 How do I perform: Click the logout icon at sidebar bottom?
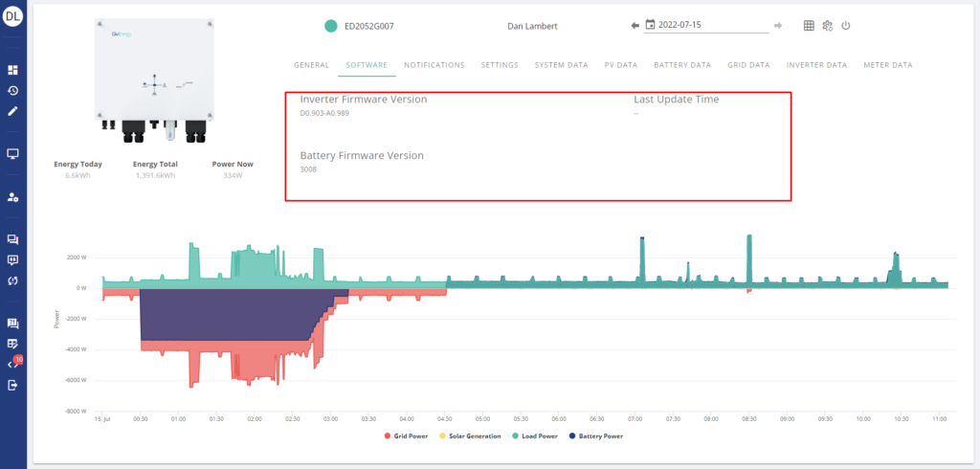(13, 385)
